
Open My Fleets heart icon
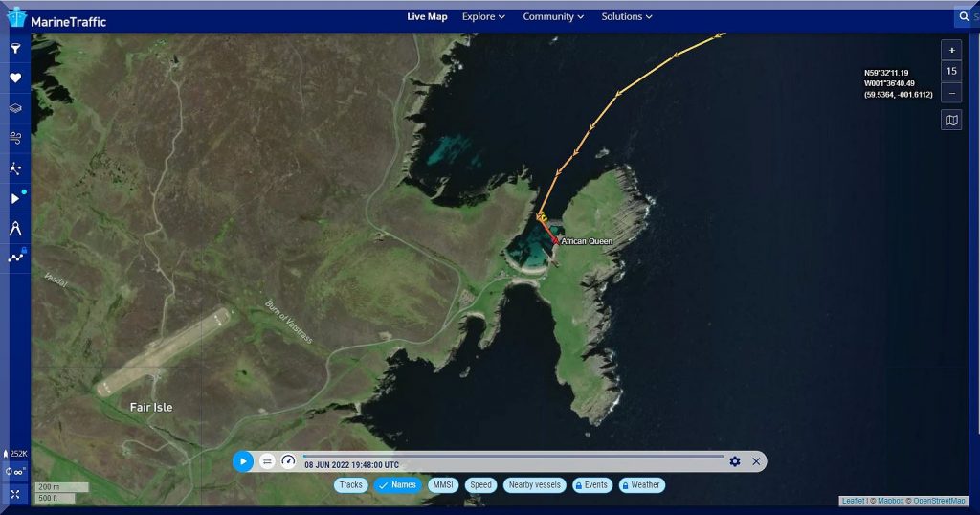[15, 78]
